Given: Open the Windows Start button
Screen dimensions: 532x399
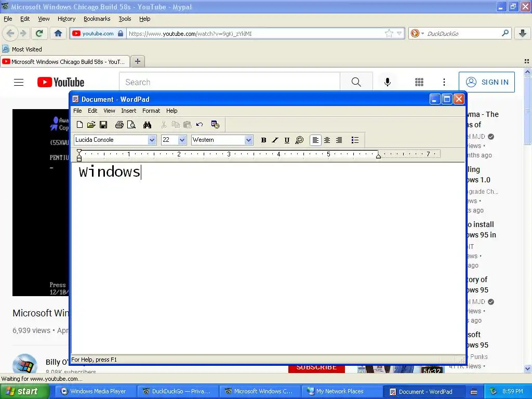Looking at the screenshot, I should 25,391.
